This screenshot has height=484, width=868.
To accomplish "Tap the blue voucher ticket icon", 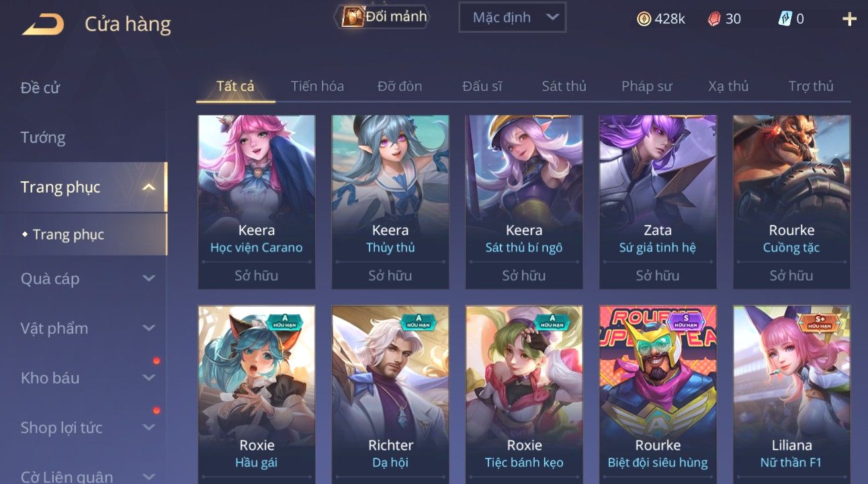I will point(785,19).
